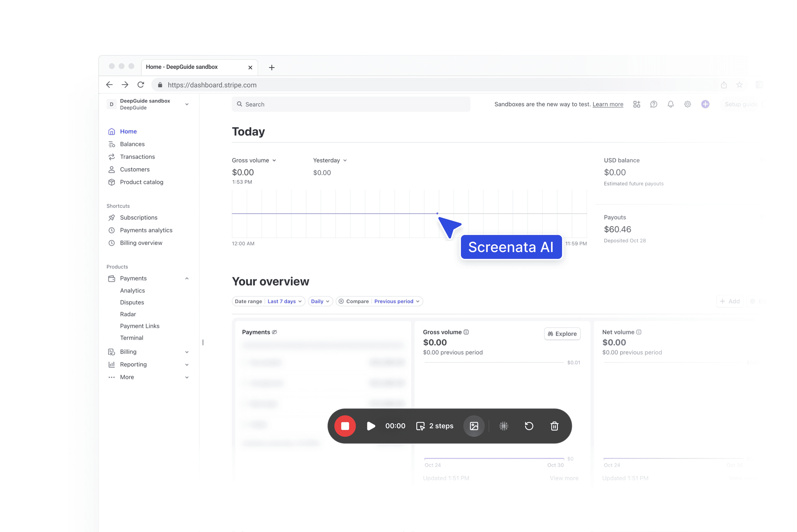
Task: Delete the recording via trash icon
Action: (x=554, y=426)
